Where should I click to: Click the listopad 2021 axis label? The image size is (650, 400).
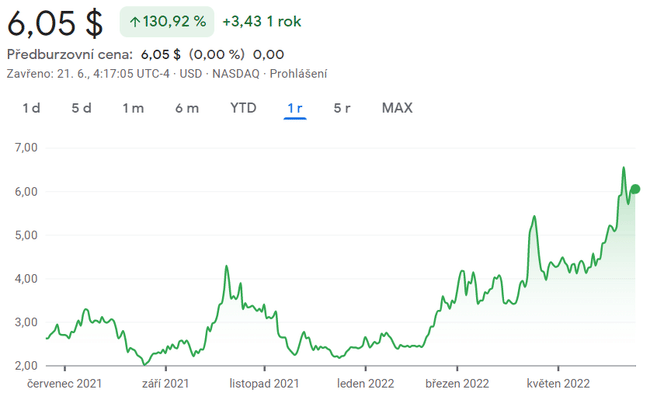click(264, 383)
